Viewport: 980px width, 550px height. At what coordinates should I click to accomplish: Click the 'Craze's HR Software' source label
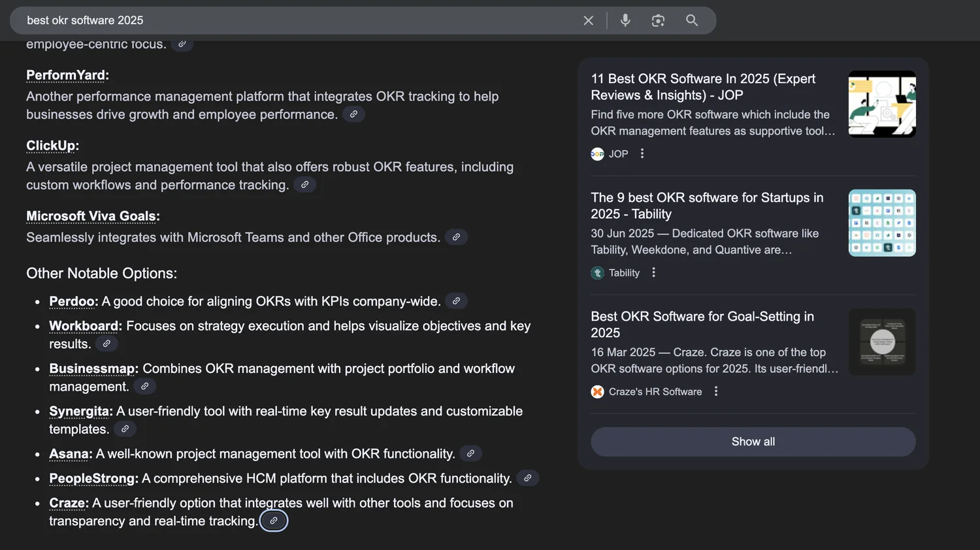(655, 391)
